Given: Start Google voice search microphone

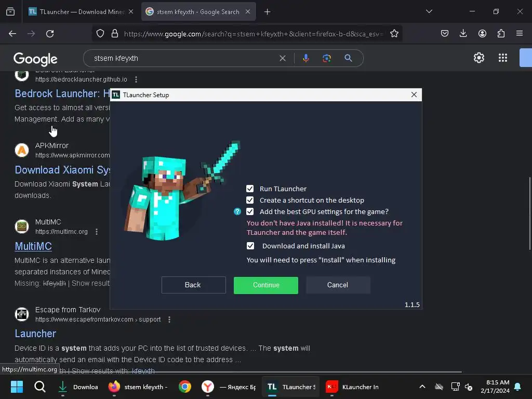Looking at the screenshot, I should [x=305, y=58].
